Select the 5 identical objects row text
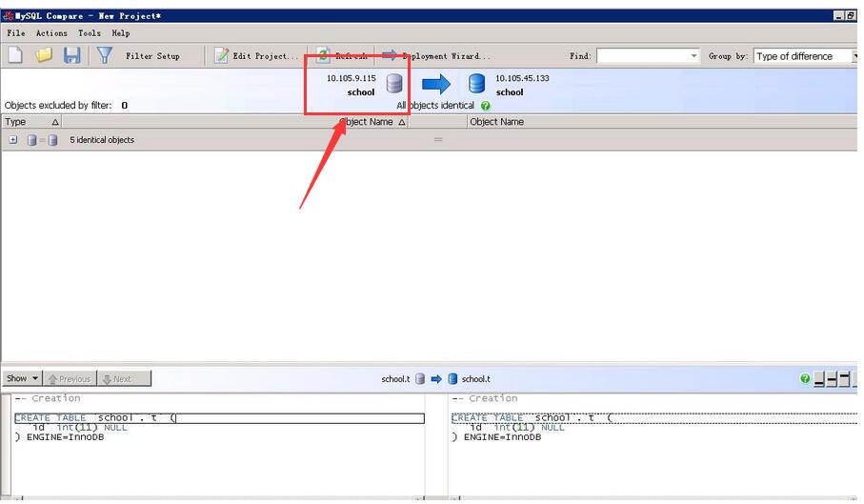 (x=102, y=140)
